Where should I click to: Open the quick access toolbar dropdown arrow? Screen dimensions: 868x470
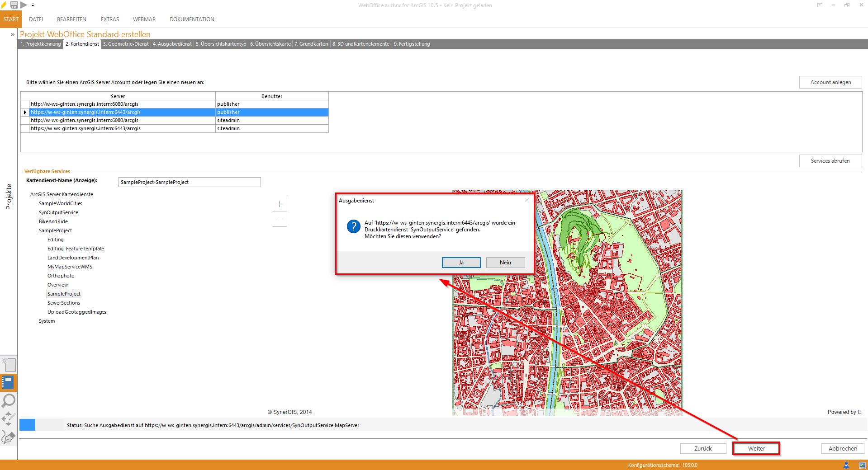pyautogui.click(x=33, y=5)
